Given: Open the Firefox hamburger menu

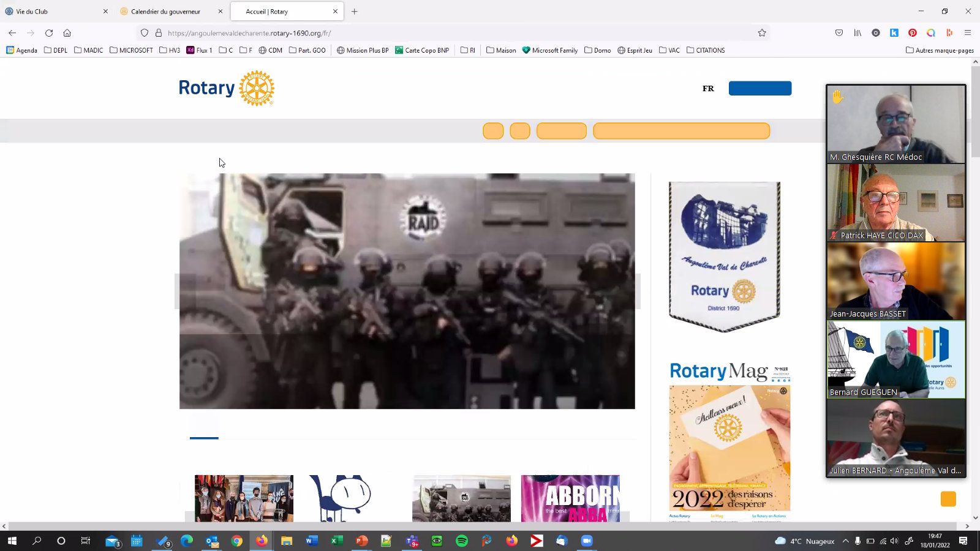Looking at the screenshot, I should 968,33.
